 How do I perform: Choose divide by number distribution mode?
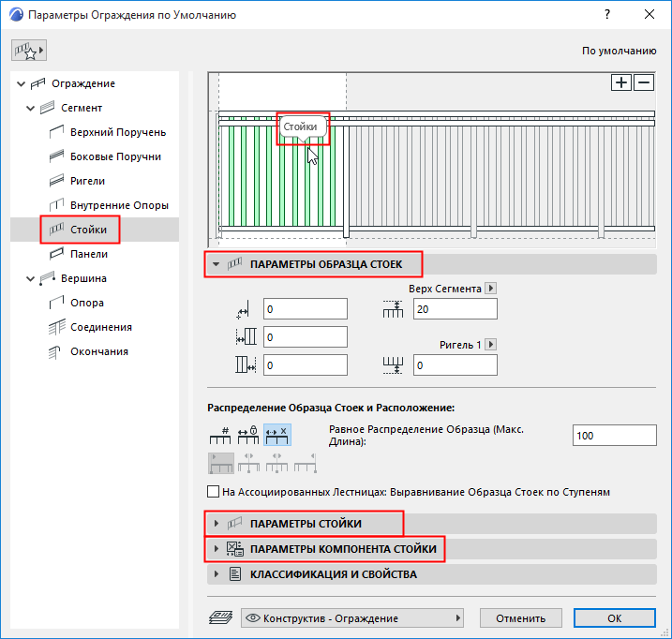click(x=220, y=436)
